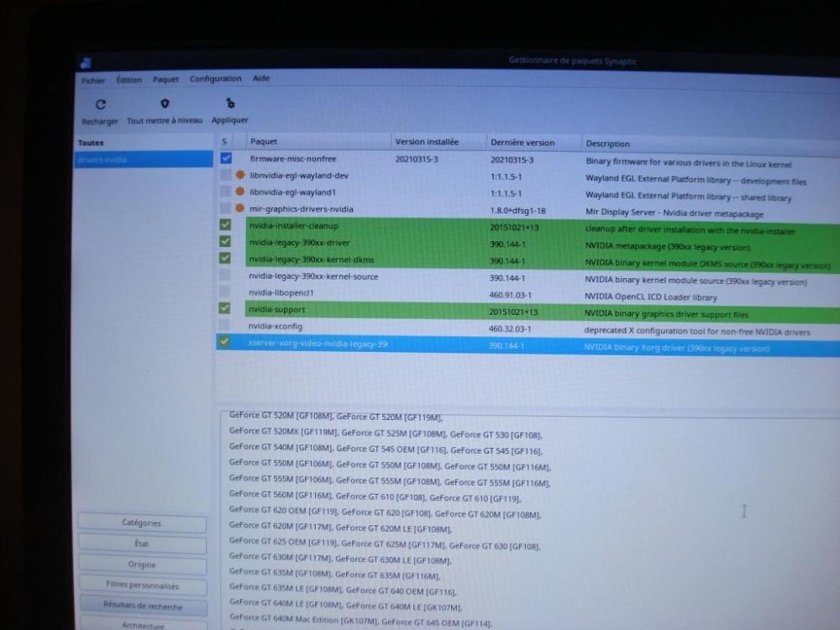Click the Appliquer toolbar icon
This screenshot has height=630, width=840.
point(230,102)
